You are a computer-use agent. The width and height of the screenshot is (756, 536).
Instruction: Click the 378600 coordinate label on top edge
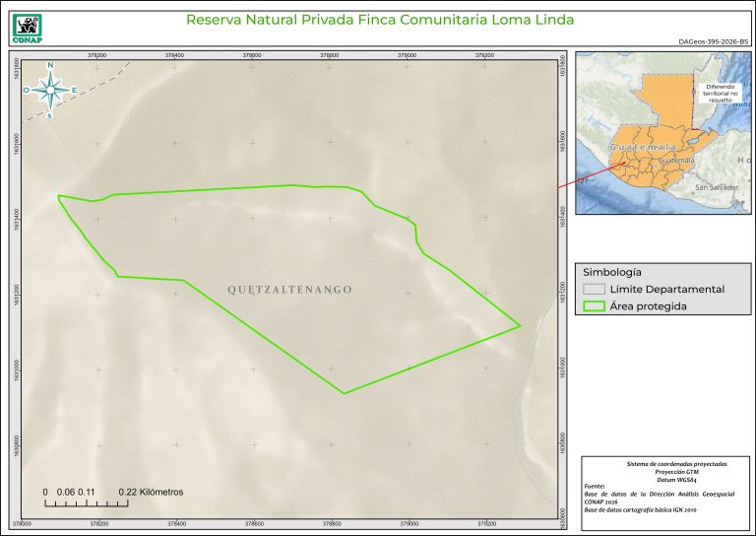(251, 55)
